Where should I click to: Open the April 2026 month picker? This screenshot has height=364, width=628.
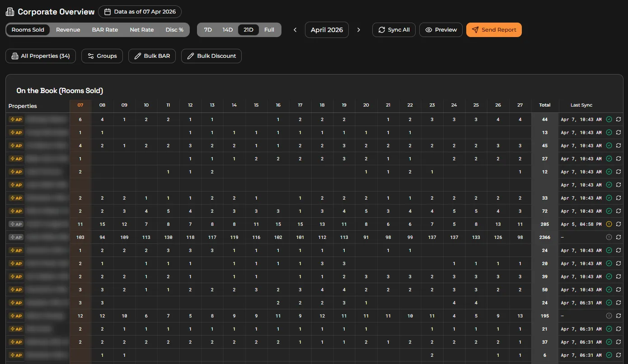327,30
